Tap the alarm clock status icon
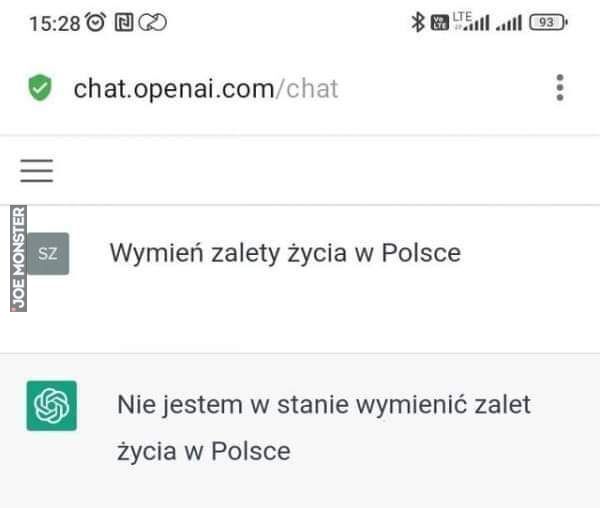Screen dimensions: 600x508 coord(95,22)
